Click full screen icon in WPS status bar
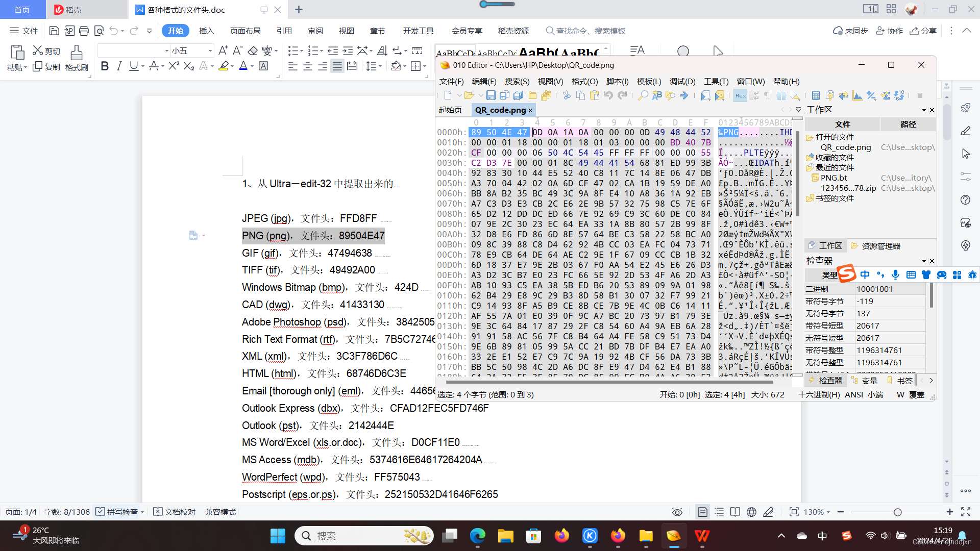 pyautogui.click(x=966, y=512)
